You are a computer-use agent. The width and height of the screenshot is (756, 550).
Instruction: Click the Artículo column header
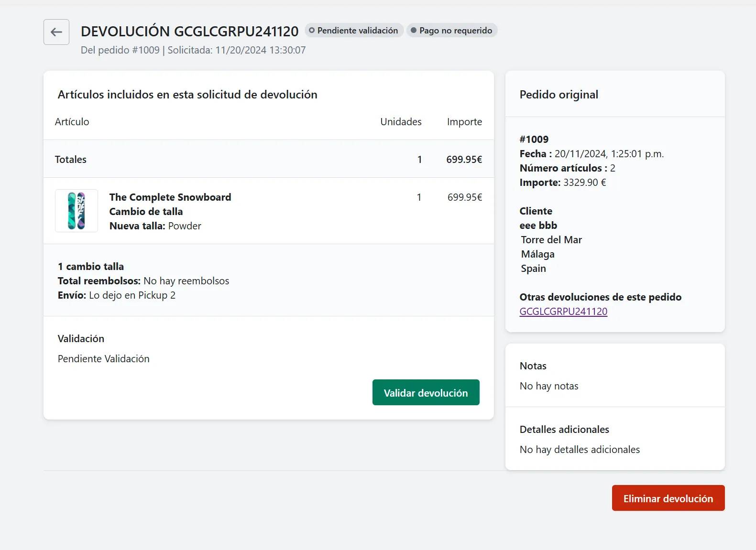coord(72,122)
